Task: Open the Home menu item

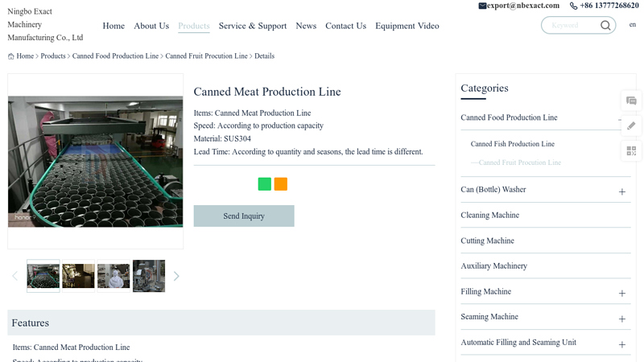Action: pyautogui.click(x=114, y=26)
